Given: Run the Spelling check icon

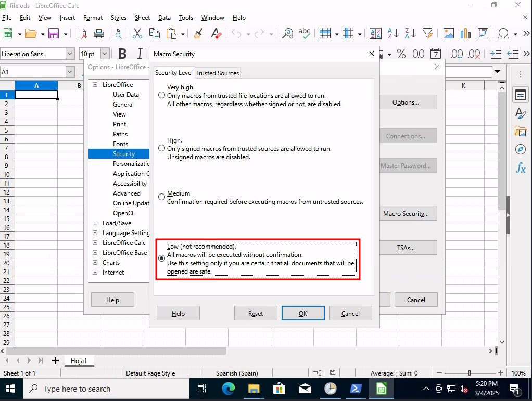Looking at the screenshot, I should pyautogui.click(x=305, y=34).
